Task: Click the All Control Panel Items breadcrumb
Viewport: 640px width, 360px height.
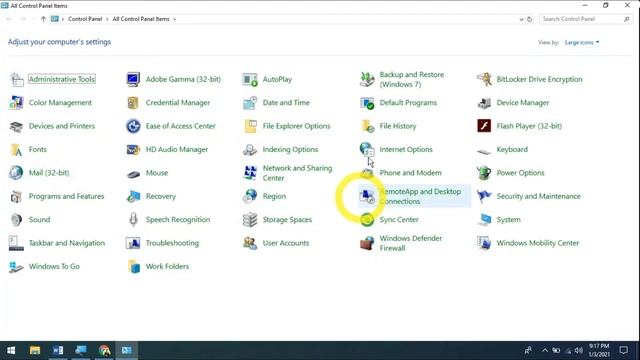Action: (141, 19)
